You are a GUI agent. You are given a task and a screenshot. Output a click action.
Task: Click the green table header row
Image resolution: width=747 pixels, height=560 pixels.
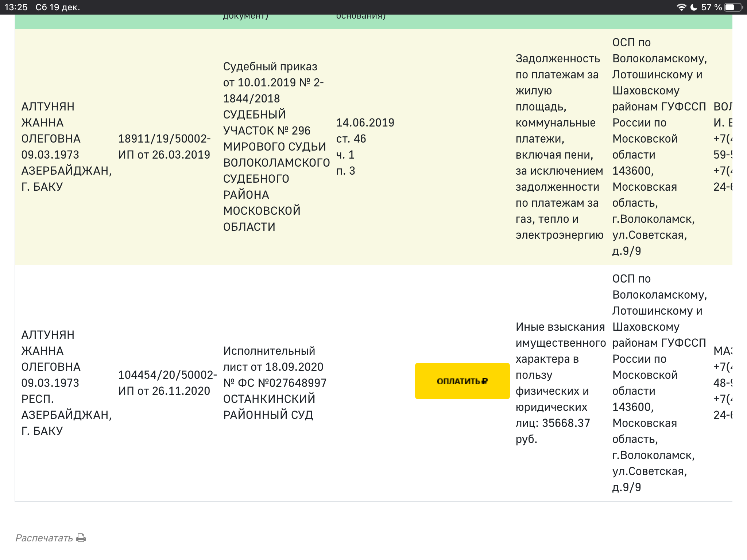pyautogui.click(x=373, y=21)
